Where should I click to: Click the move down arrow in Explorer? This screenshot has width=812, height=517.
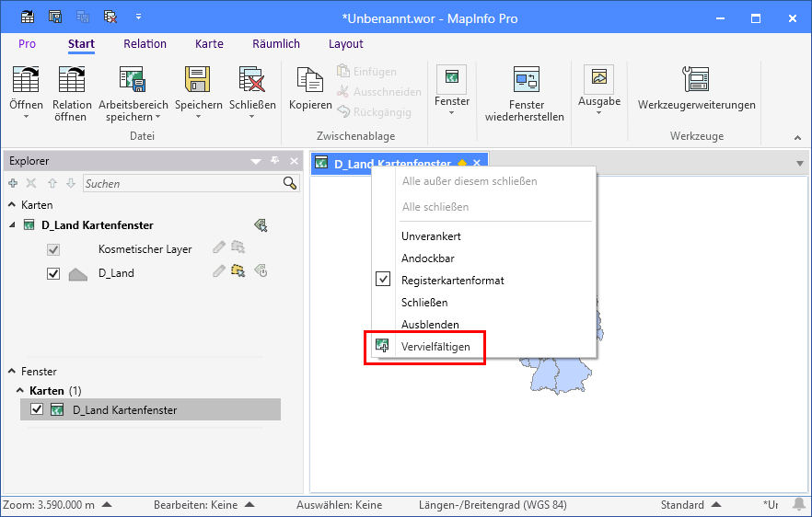coord(71,183)
